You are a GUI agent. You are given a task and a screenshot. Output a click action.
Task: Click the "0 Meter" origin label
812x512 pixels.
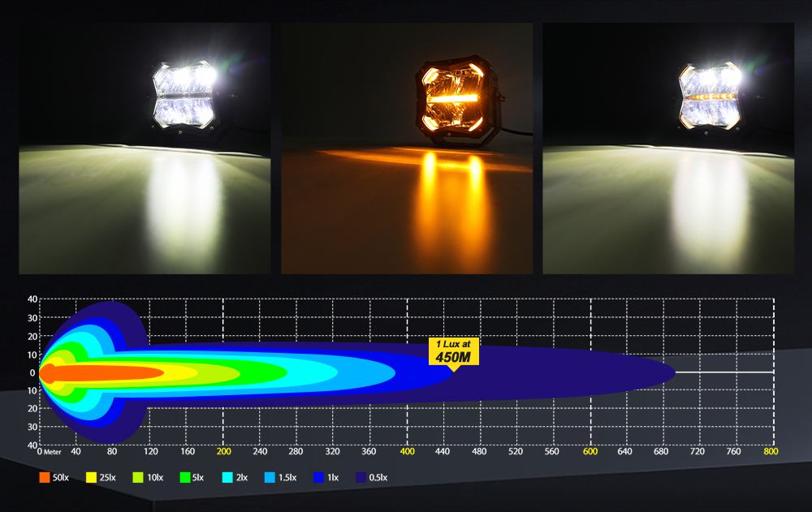point(50,452)
